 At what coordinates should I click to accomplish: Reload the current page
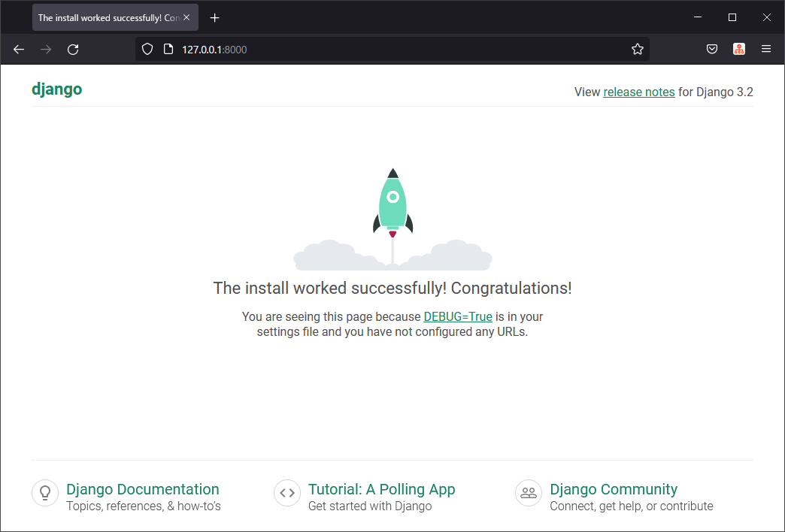pyautogui.click(x=73, y=49)
